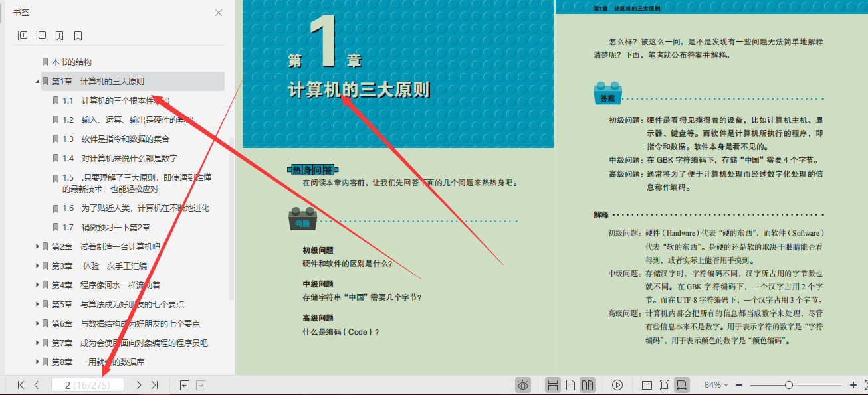Click the fit-to-page icon
868x395 pixels.
665,384
